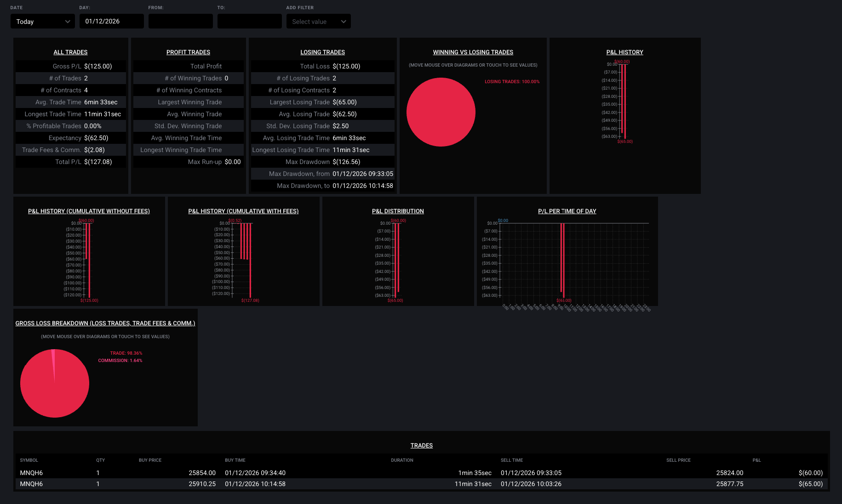Click the LOSING TRADES: 100.00% legend label
842x504 pixels.
512,82
